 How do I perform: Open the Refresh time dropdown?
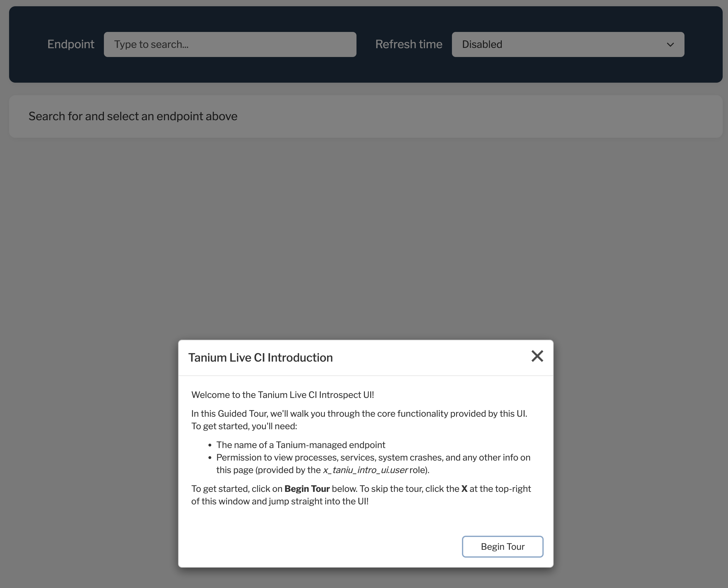coord(567,44)
